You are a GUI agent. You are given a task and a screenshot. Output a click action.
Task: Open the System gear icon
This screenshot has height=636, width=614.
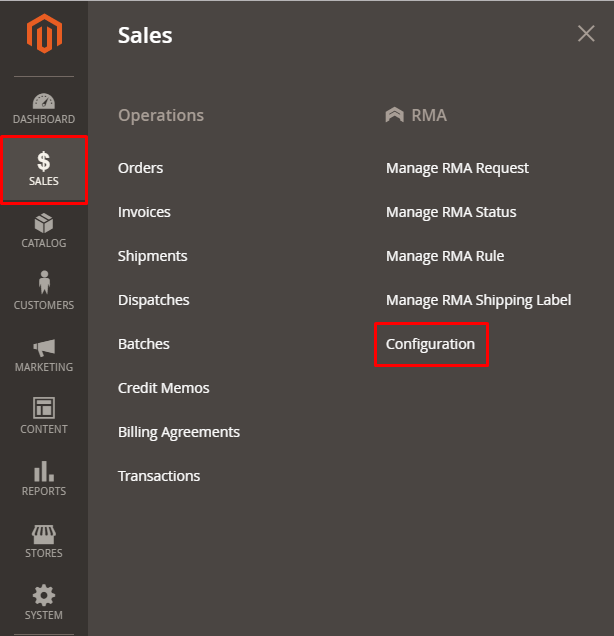pyautogui.click(x=44, y=596)
